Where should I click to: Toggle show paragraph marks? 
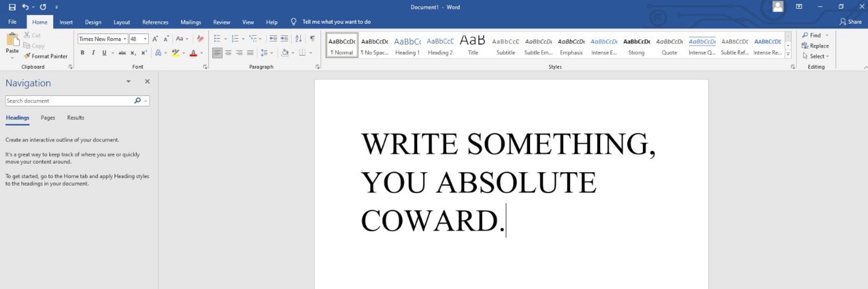click(x=313, y=39)
